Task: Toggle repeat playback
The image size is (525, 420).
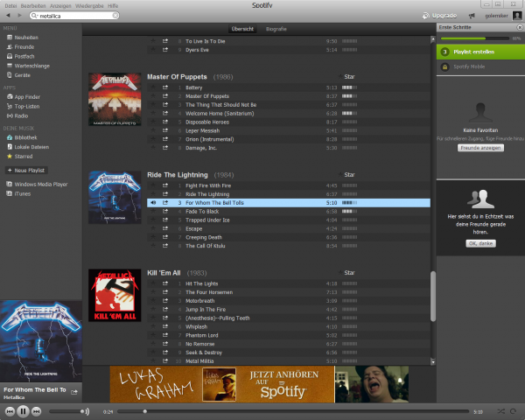Action: pos(514,411)
